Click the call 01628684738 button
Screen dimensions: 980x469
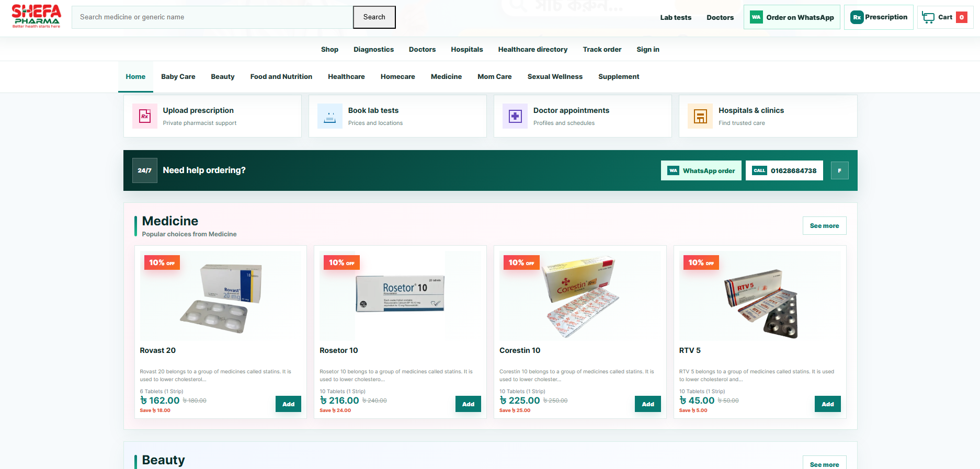pyautogui.click(x=784, y=170)
